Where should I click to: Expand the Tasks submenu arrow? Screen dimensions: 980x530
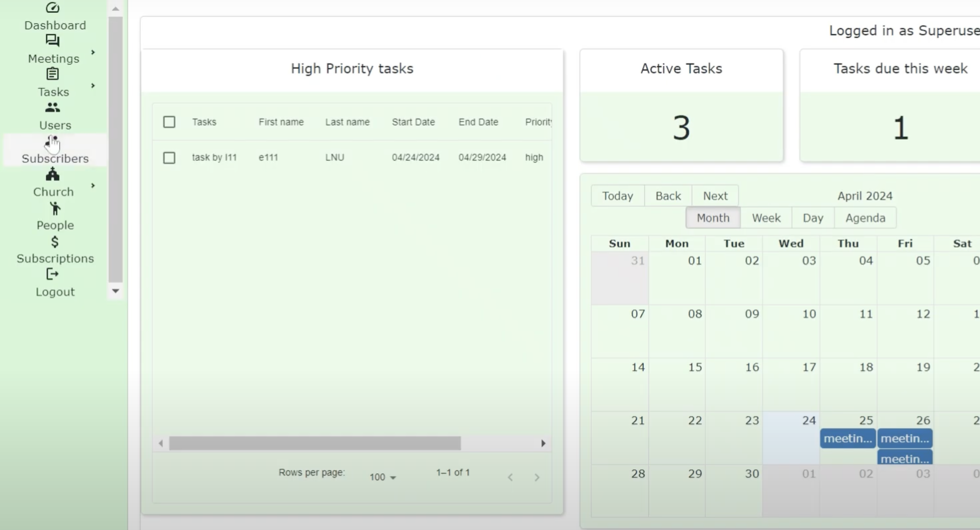tap(93, 85)
